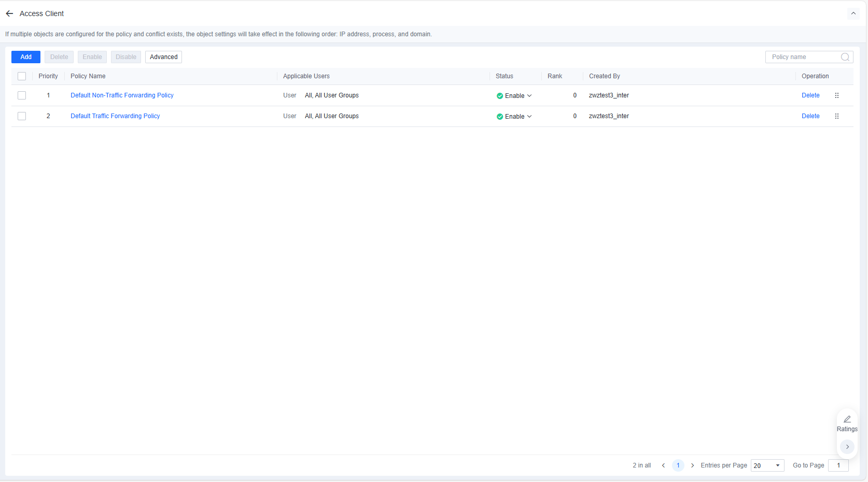This screenshot has width=868, height=482.
Task: Click the Ratings label
Action: click(x=847, y=429)
